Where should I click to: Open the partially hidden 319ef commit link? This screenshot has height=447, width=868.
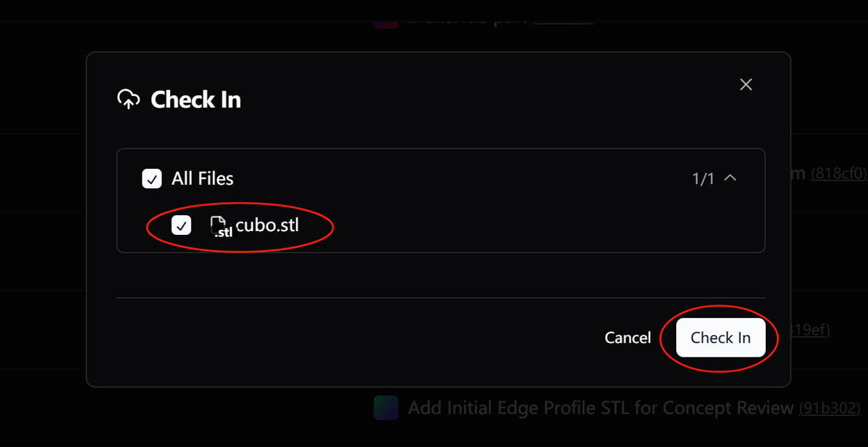coord(810,330)
